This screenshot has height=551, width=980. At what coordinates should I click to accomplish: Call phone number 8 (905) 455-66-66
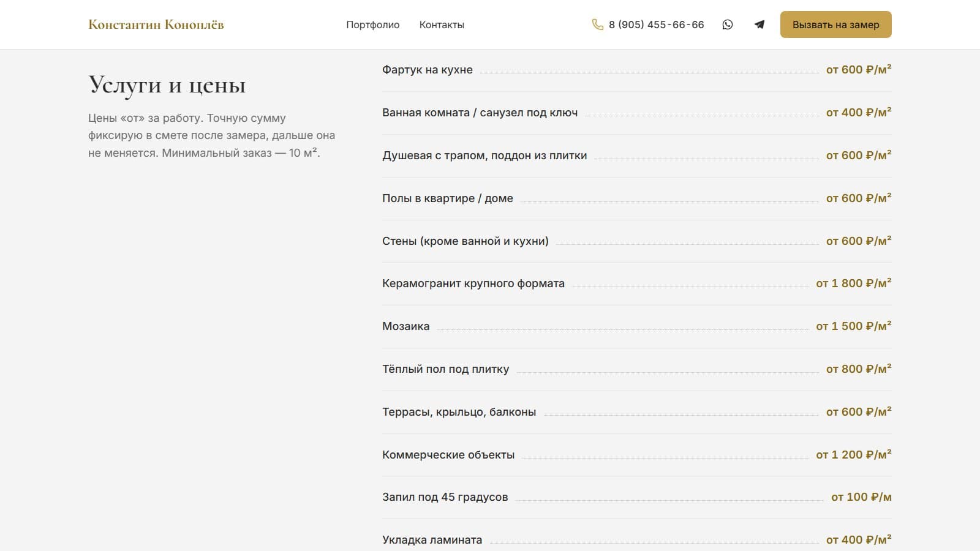[x=656, y=24]
